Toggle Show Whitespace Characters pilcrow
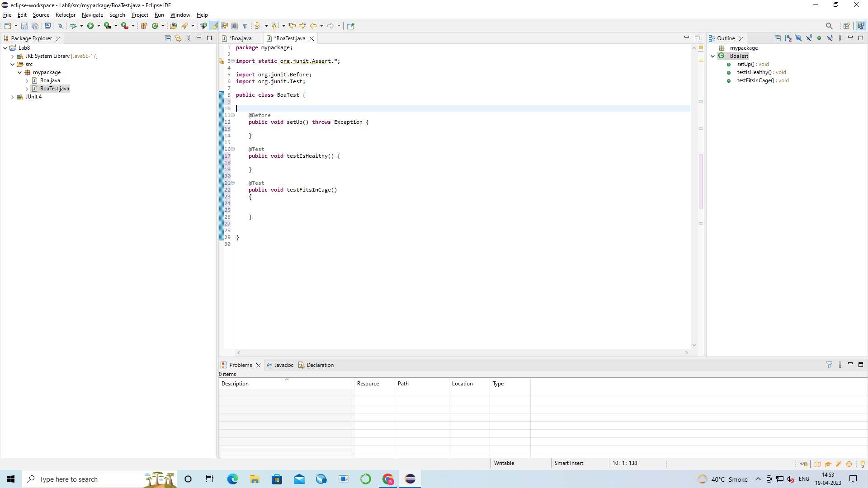This screenshot has height=488, width=868. 245,26
